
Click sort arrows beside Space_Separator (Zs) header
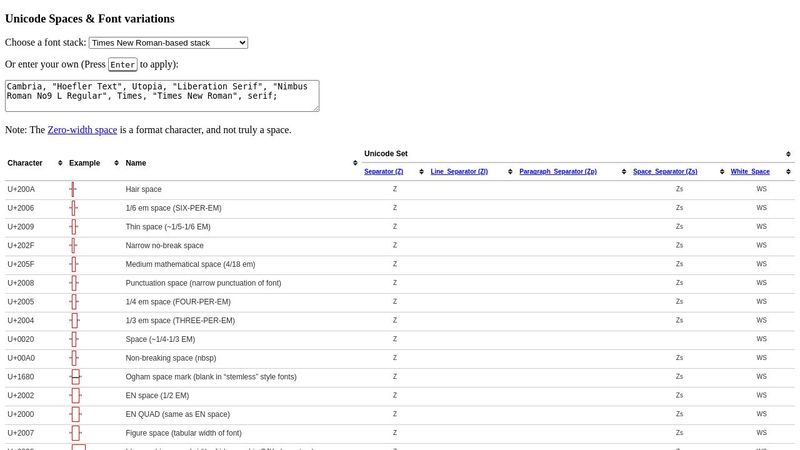click(721, 172)
